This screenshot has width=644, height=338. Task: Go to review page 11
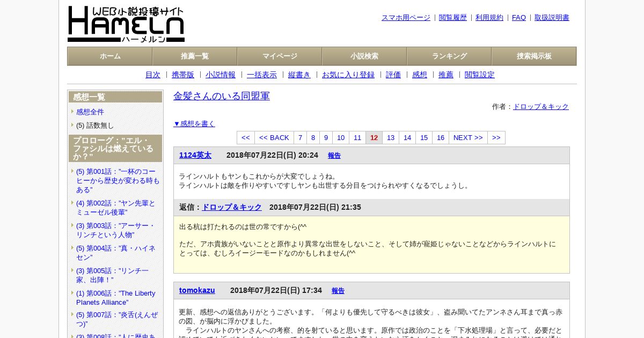pyautogui.click(x=357, y=138)
